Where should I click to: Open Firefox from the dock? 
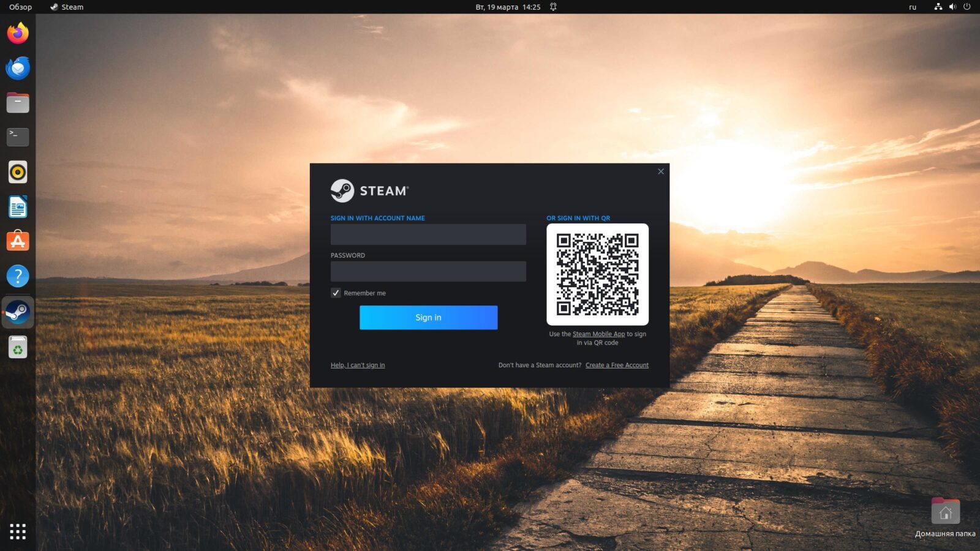pos(18,33)
